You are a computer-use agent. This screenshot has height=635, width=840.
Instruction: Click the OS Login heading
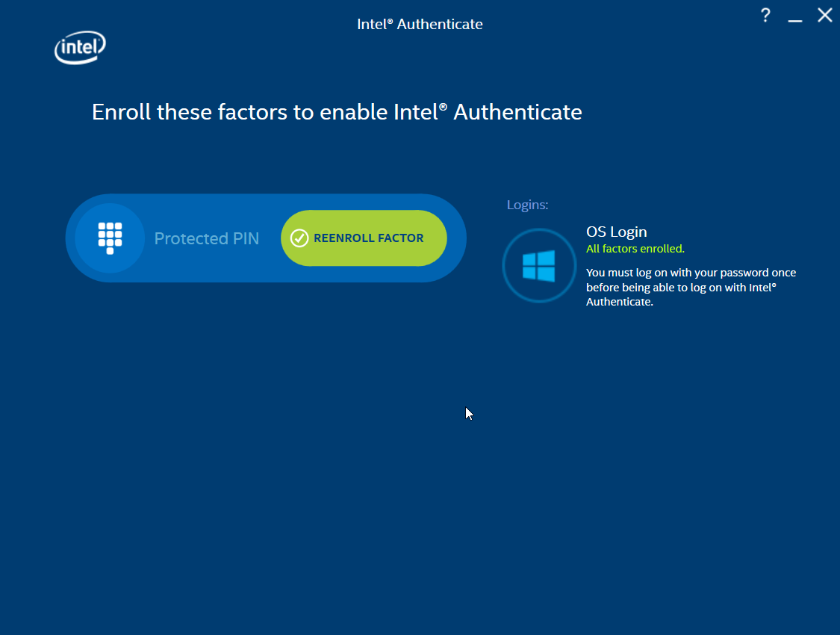(x=617, y=232)
